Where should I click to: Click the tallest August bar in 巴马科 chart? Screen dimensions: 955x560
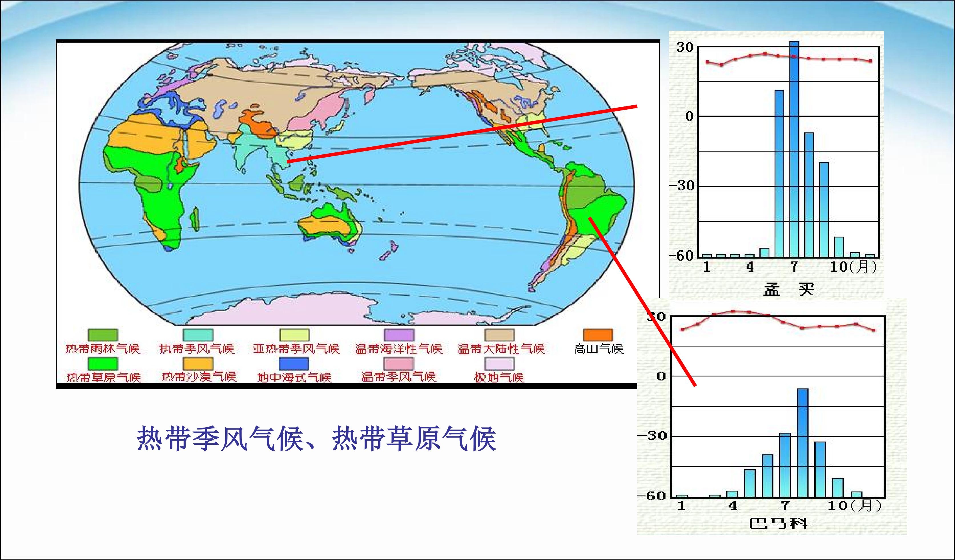[x=802, y=443]
